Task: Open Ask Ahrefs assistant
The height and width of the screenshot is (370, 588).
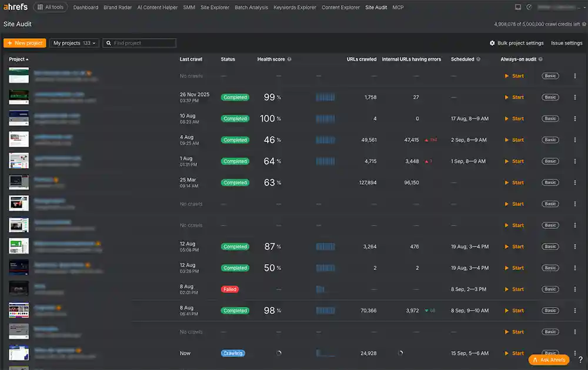Action: [x=549, y=360]
